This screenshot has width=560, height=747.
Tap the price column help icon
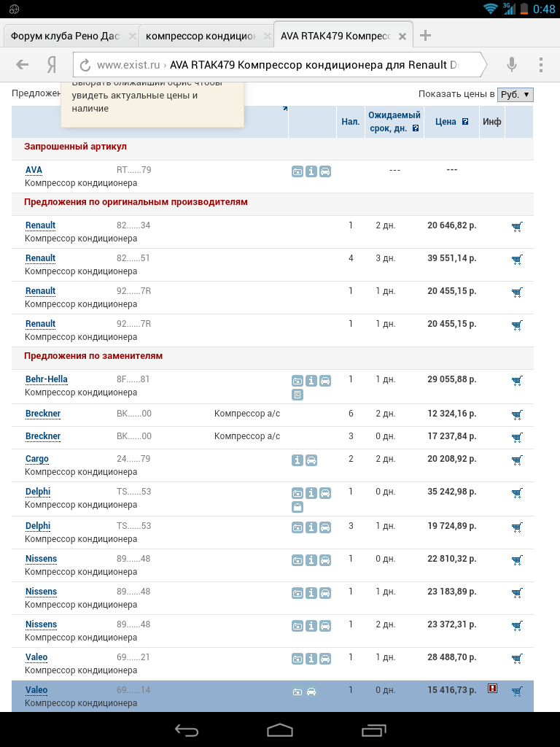pyautogui.click(x=465, y=122)
